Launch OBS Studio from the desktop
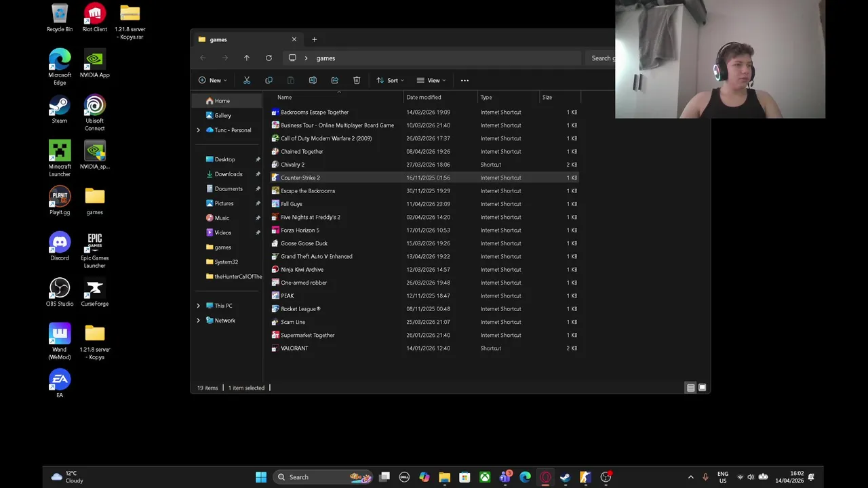This screenshot has width=868, height=488. click(60, 293)
